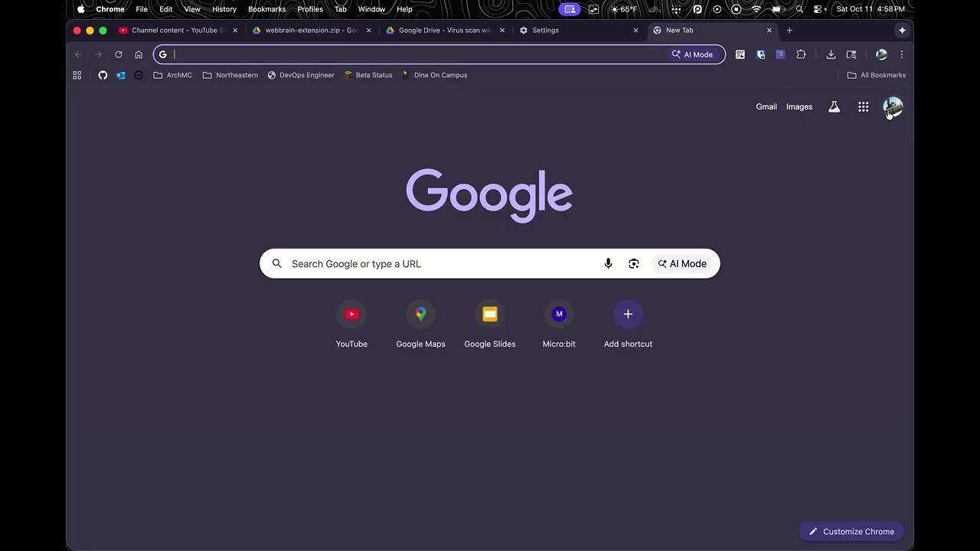Click AI Mode in Google search box
980x551 pixels.
click(682, 264)
